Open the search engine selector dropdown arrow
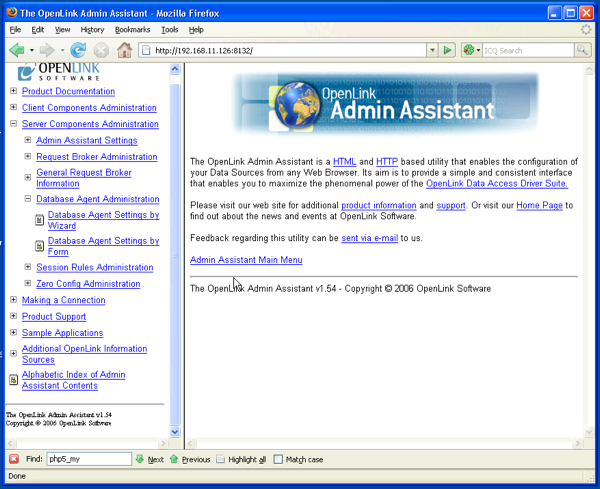This screenshot has width=600, height=489. (478, 50)
